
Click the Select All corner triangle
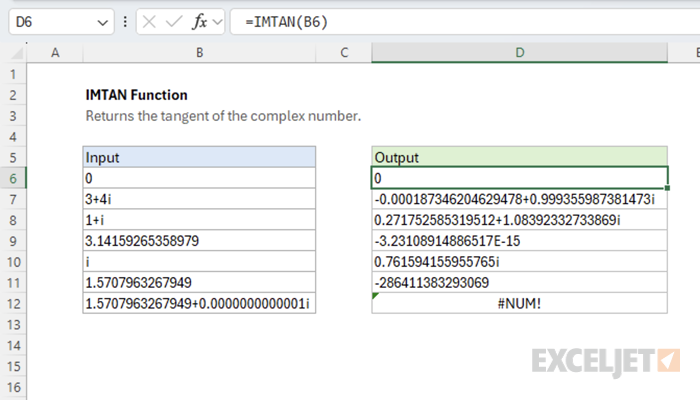(x=17, y=53)
